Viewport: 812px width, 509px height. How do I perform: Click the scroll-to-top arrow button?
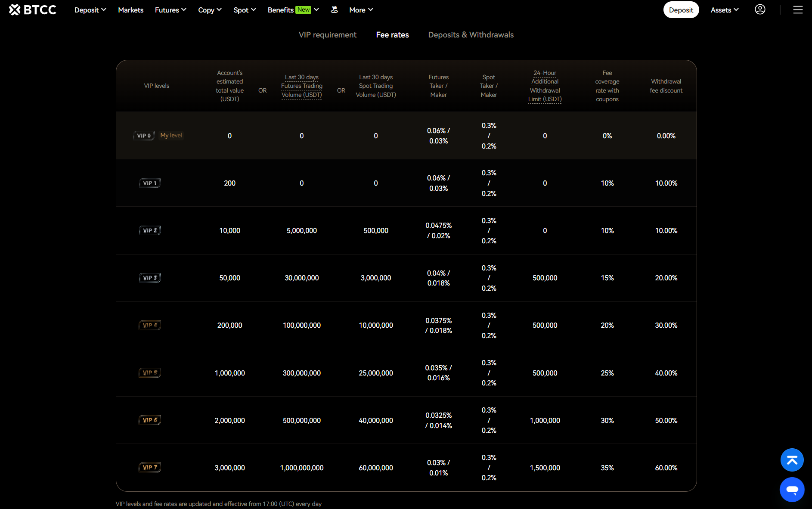click(x=792, y=460)
